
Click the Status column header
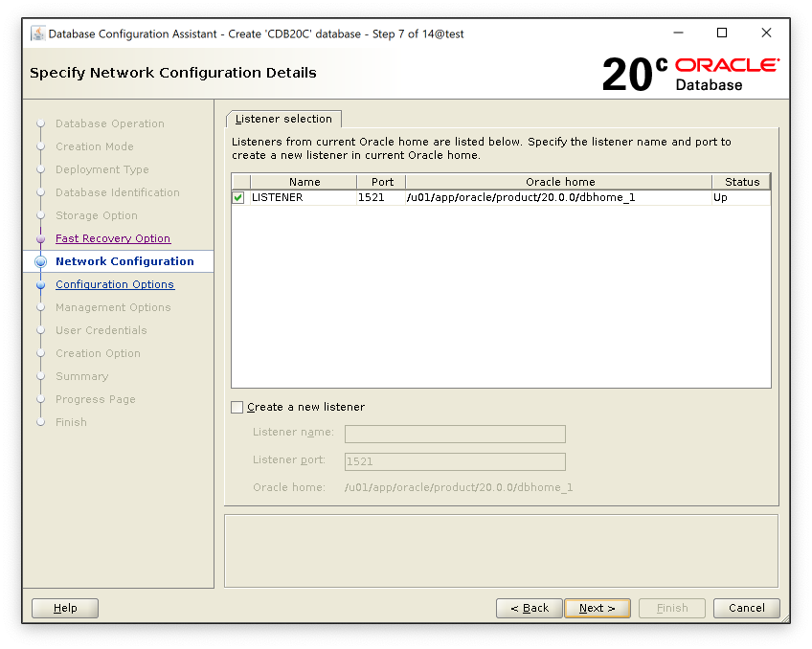point(741,182)
